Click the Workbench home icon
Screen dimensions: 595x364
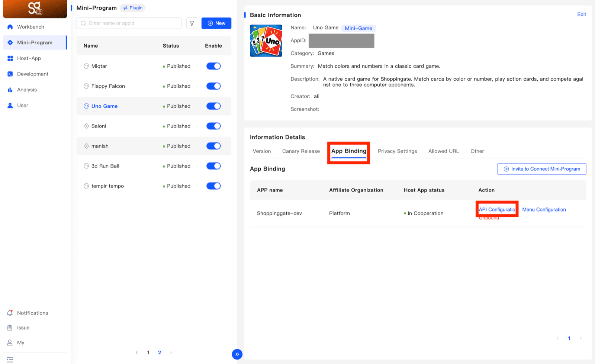tap(10, 27)
